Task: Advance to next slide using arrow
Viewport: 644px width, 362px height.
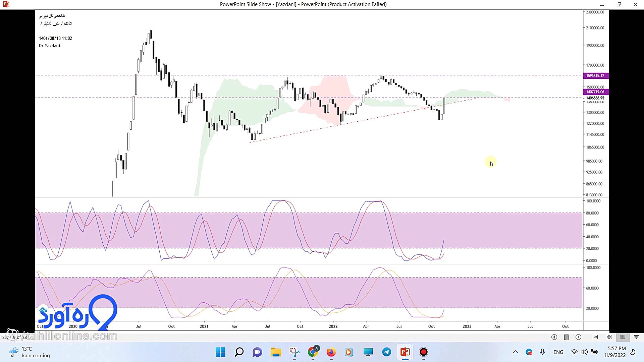Action: point(579,337)
